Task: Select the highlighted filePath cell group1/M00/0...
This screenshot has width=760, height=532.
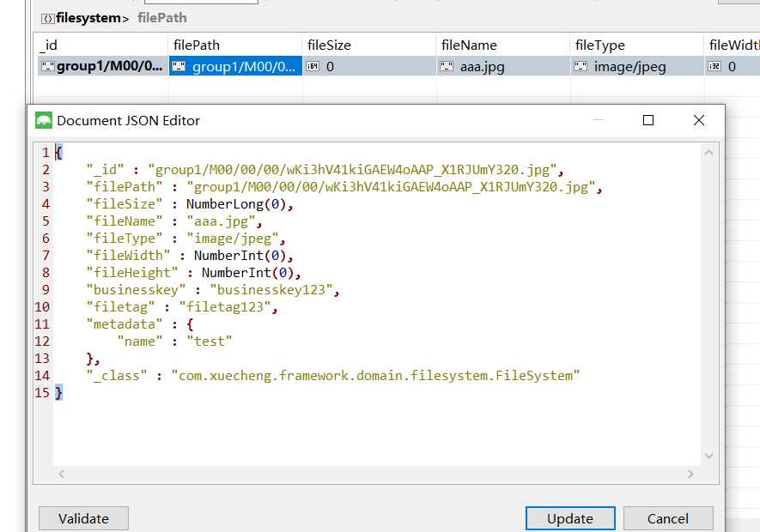Action: pos(235,66)
